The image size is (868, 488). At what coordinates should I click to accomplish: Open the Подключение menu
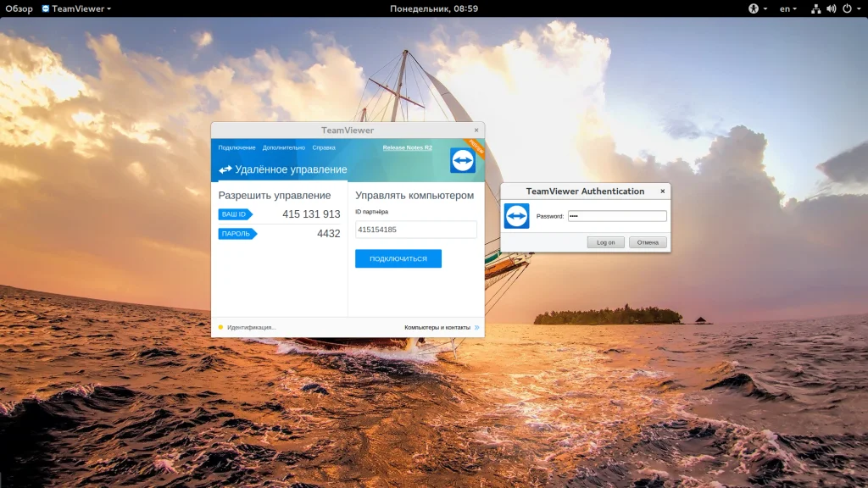236,147
